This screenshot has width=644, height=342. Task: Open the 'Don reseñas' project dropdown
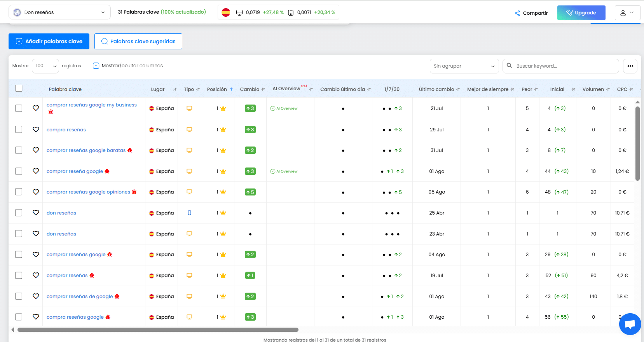click(59, 12)
